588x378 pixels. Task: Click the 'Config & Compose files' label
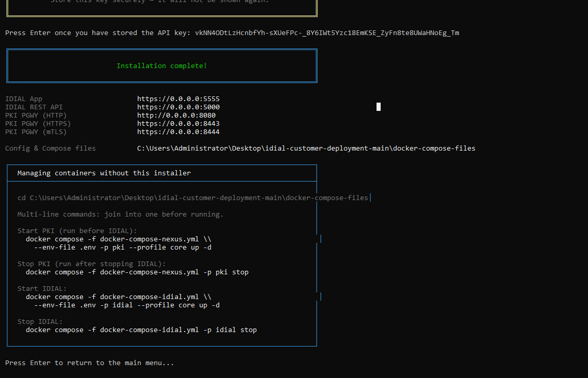coord(50,148)
